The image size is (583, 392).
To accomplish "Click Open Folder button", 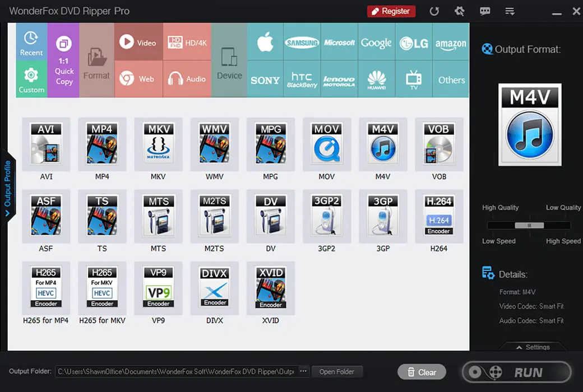I will [x=337, y=372].
